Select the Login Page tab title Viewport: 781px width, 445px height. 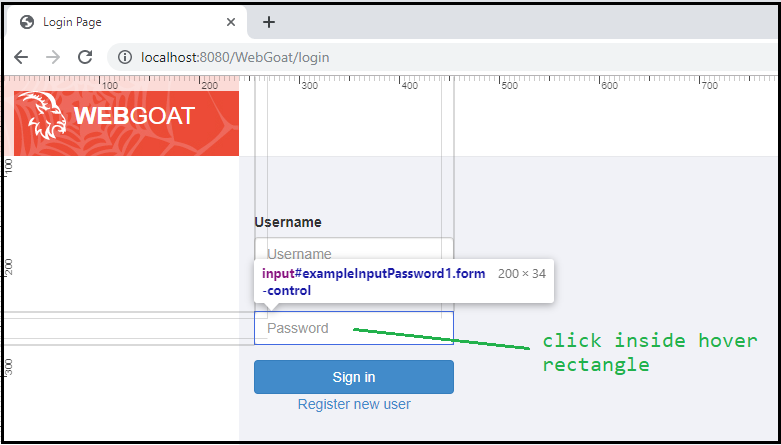click(72, 22)
